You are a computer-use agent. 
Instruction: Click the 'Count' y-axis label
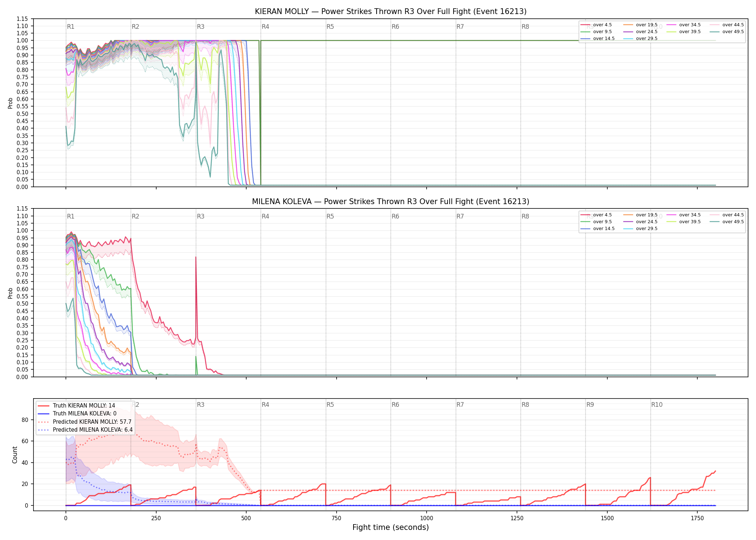pos(15,455)
